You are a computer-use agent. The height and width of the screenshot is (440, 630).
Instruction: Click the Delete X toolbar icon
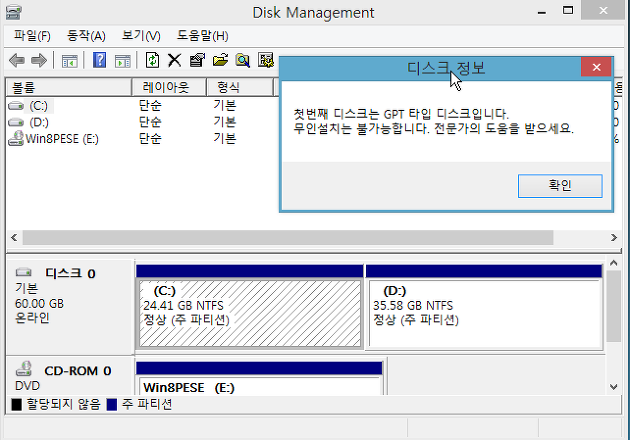(174, 60)
